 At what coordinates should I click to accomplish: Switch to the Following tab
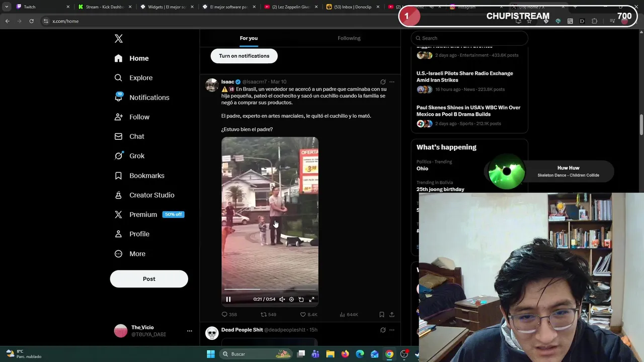(x=349, y=38)
